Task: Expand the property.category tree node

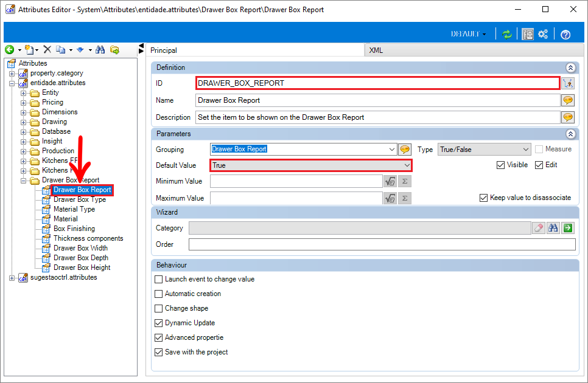Action: point(12,74)
